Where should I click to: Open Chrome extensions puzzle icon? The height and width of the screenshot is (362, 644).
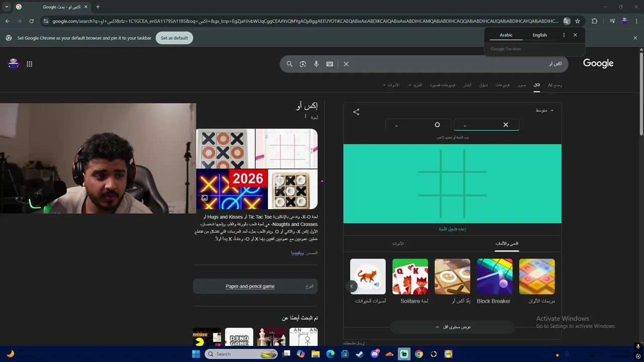(x=594, y=21)
